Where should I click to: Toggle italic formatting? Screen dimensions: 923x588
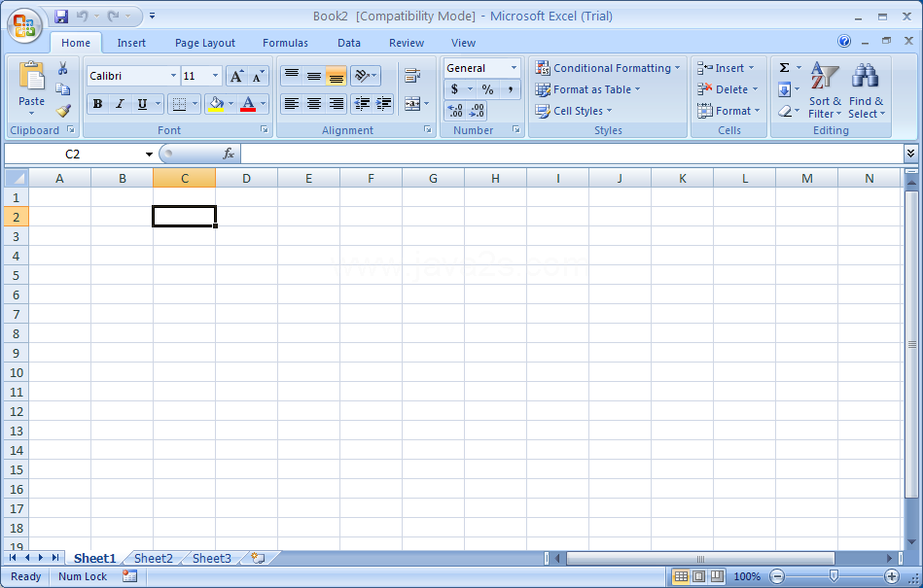119,103
